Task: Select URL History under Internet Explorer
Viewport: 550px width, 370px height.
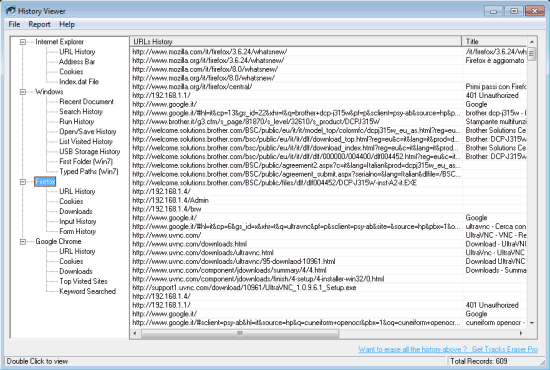Action: pos(77,52)
